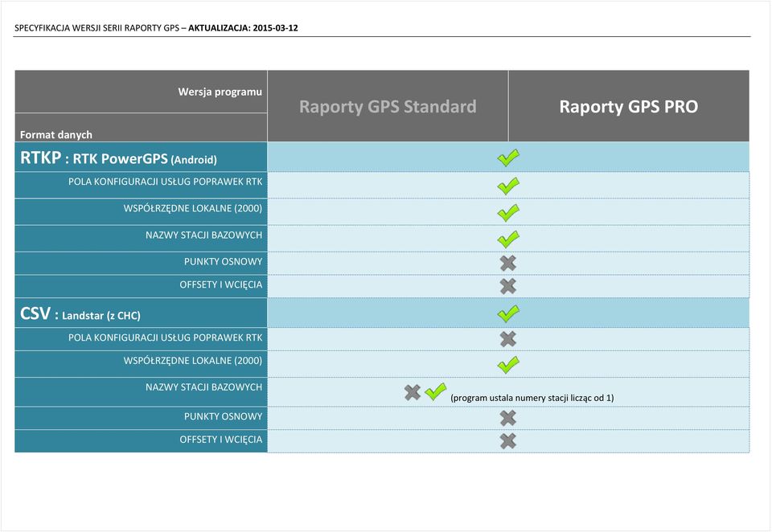Viewport: 772px width, 532px height.
Task: Click CSV section's NAZWY STACJI BAZOWYCH label
Action: click(x=203, y=387)
